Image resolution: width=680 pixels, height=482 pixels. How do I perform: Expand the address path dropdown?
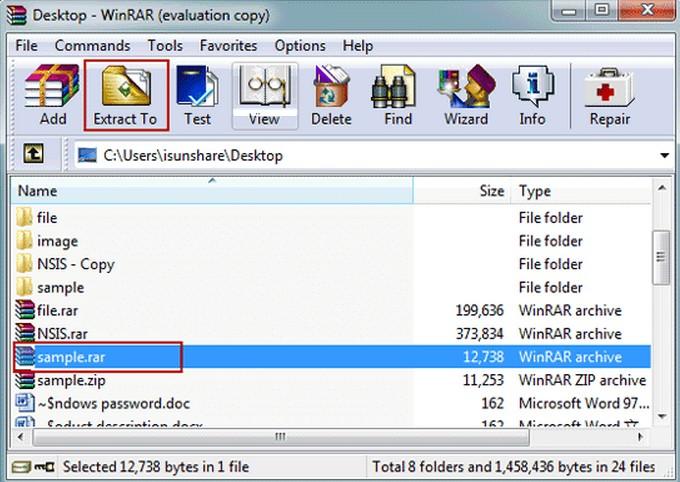pos(664,156)
